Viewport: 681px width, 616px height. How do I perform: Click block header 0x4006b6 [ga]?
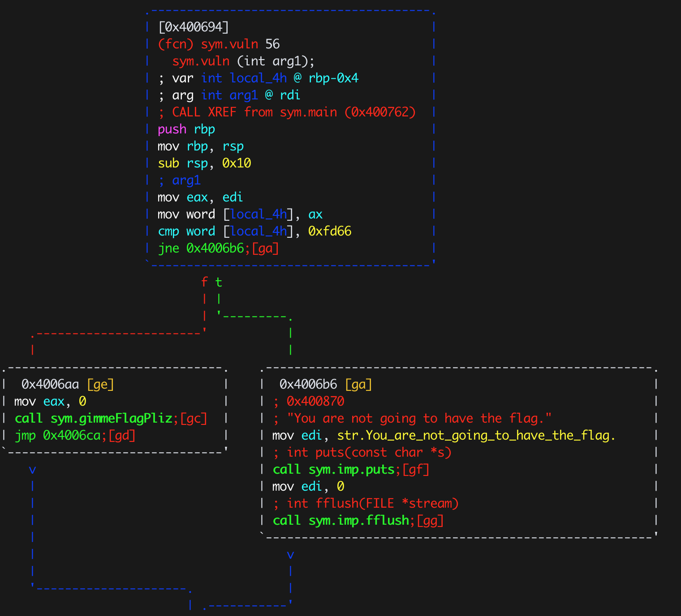pos(326,384)
